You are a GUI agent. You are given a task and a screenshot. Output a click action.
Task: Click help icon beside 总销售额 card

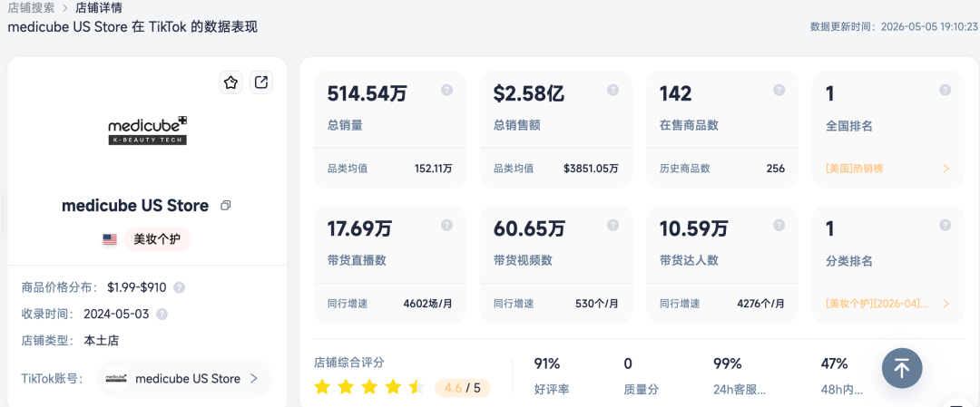click(612, 90)
